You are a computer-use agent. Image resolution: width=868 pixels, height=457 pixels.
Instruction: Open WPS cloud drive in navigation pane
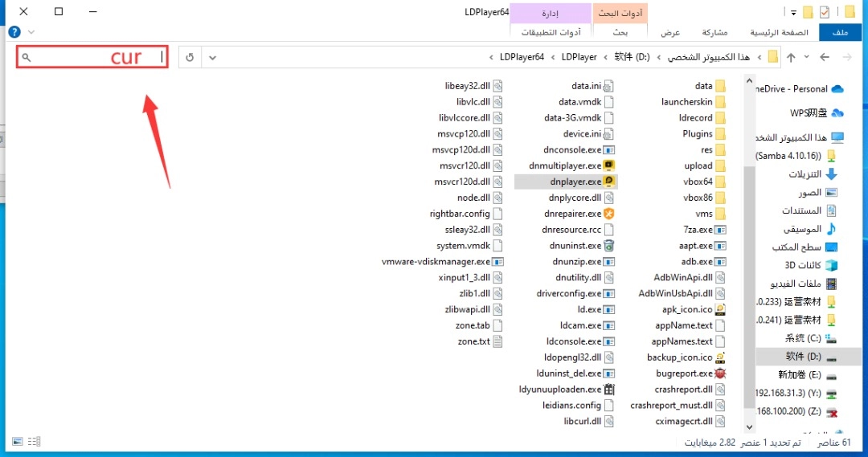(x=817, y=113)
